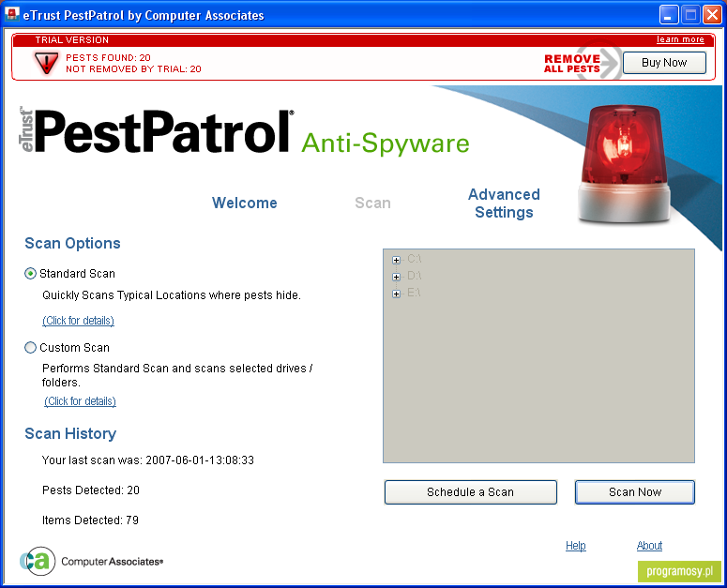Close the PestPatrol window

(x=712, y=15)
